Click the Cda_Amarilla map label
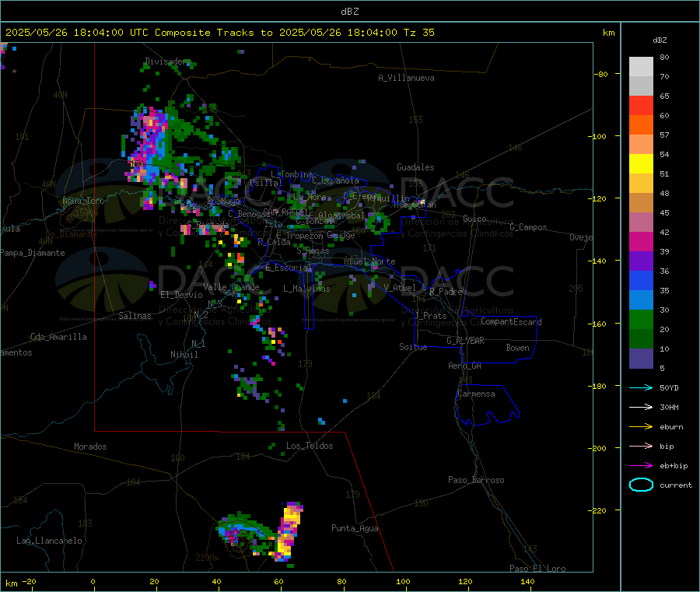Viewport: 700px width, 592px height. click(58, 337)
